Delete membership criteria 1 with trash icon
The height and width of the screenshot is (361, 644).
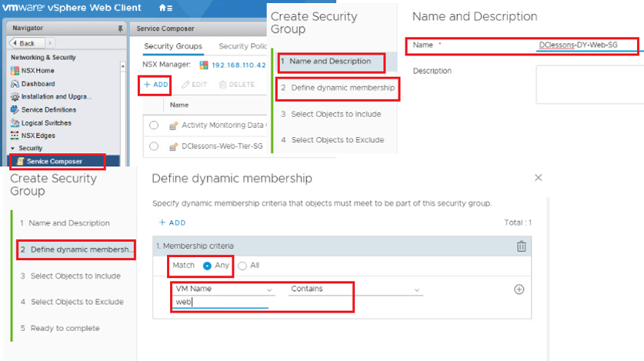point(521,246)
